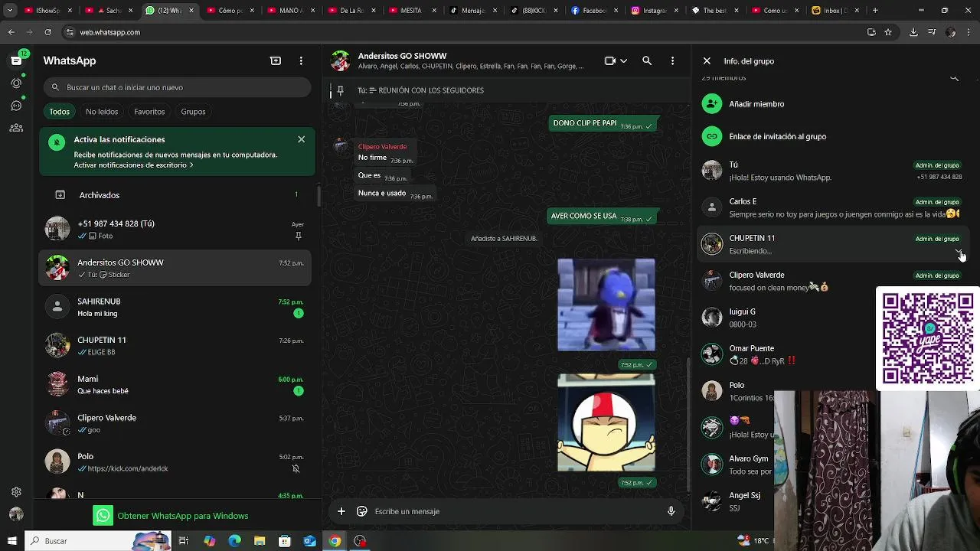The height and width of the screenshot is (551, 980).
Task: Reload the page in the browser
Action: [47, 32]
